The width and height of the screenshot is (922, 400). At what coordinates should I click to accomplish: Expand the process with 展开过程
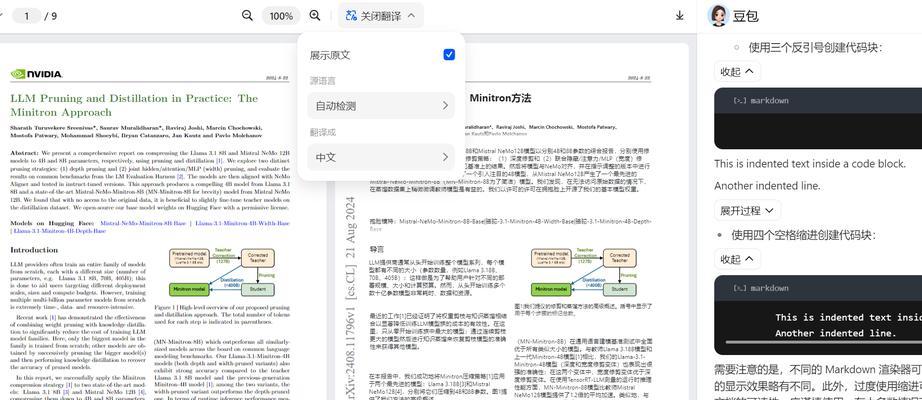748,211
